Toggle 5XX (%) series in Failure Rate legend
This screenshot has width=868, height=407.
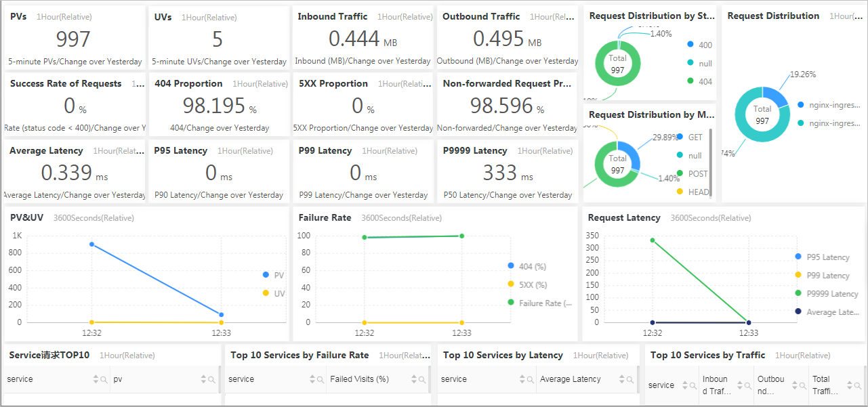click(526, 284)
